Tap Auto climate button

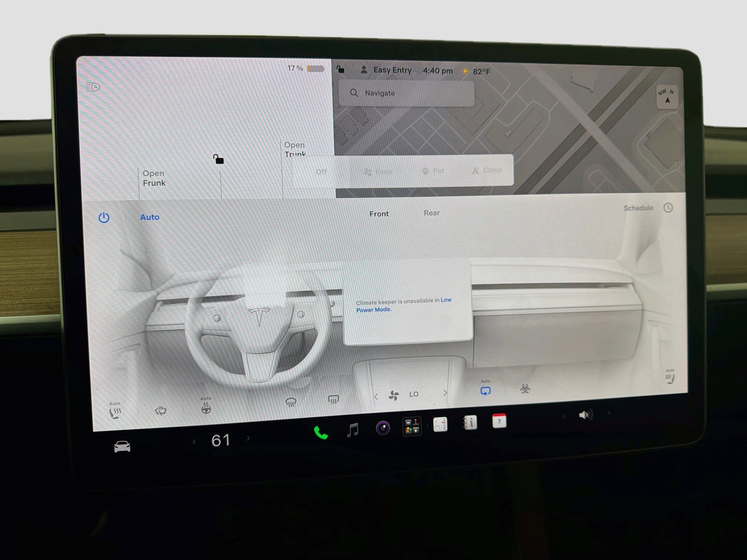click(x=149, y=217)
